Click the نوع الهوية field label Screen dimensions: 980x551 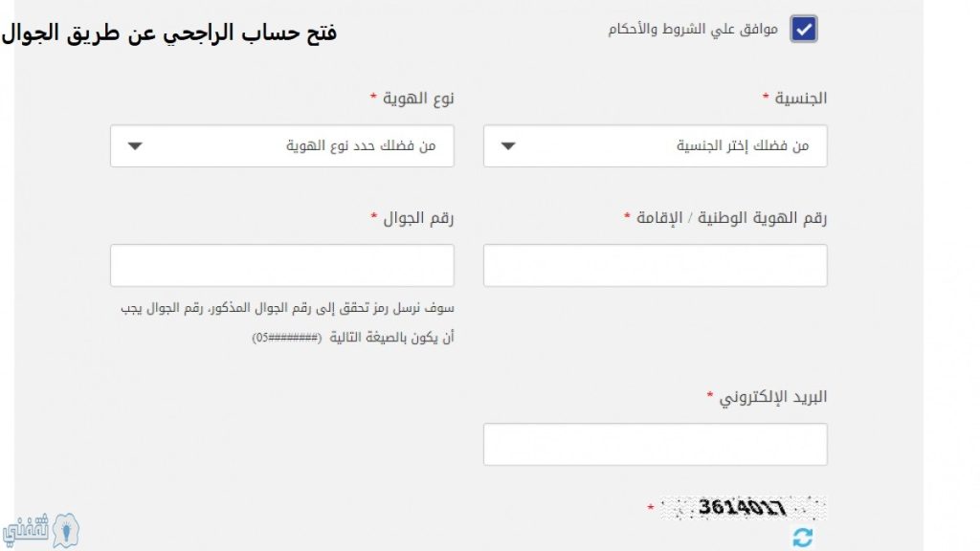point(418,99)
